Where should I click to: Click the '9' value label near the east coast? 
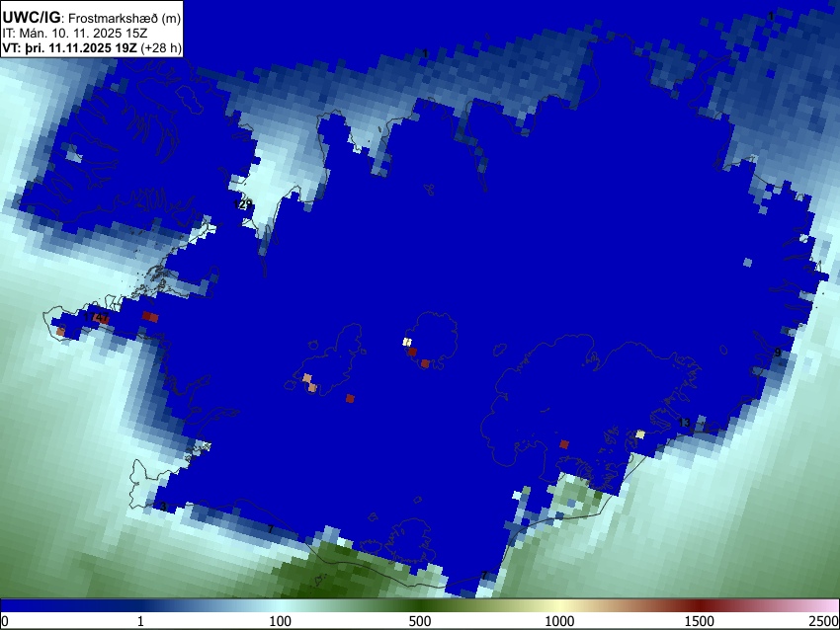click(x=778, y=353)
